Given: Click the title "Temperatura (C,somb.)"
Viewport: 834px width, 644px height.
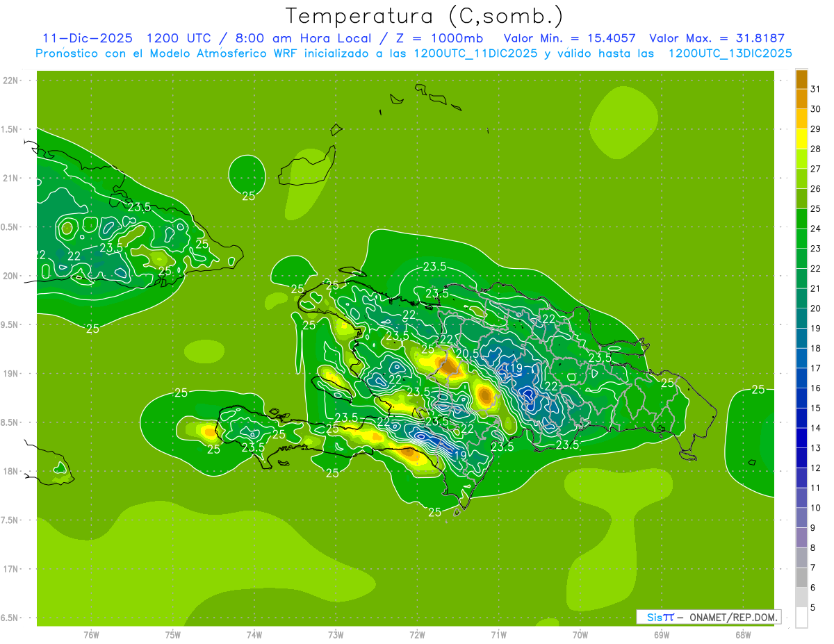Looking at the screenshot, I should [x=424, y=16].
